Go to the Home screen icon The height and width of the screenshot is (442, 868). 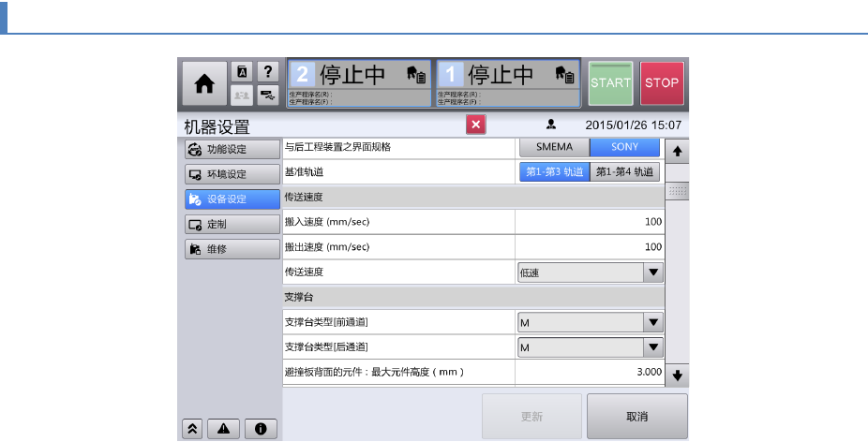point(204,83)
